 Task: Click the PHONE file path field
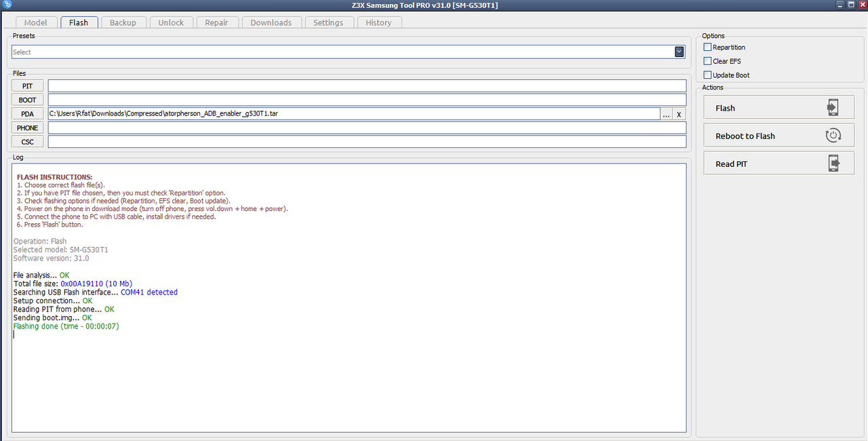click(367, 128)
